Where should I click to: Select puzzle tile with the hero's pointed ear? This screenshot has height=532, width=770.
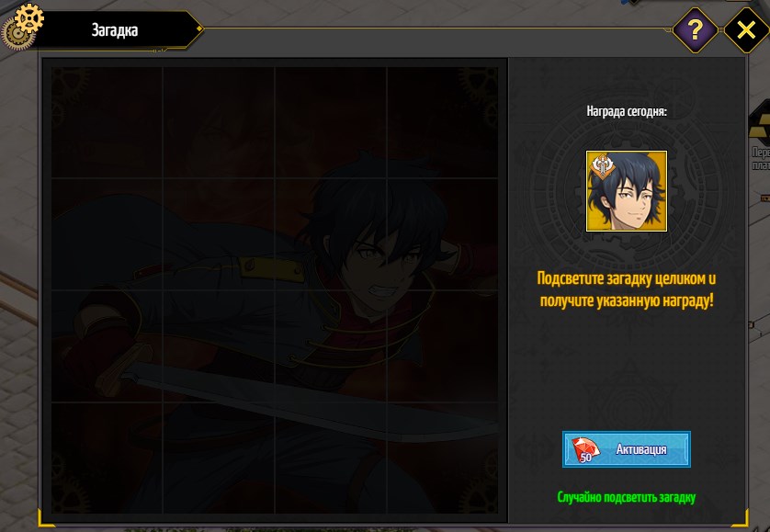(443, 234)
